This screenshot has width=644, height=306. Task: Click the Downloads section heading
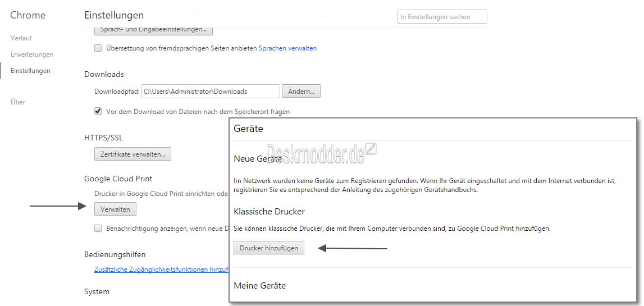[104, 74]
